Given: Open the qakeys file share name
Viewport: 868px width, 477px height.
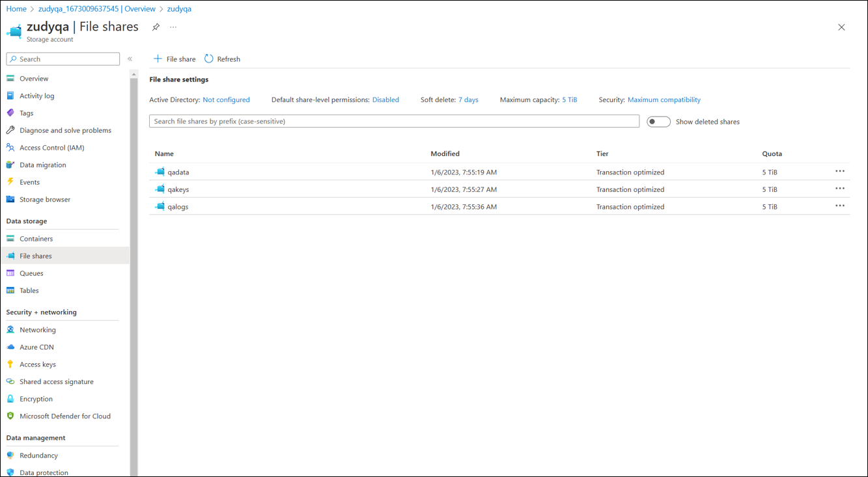Looking at the screenshot, I should (178, 190).
